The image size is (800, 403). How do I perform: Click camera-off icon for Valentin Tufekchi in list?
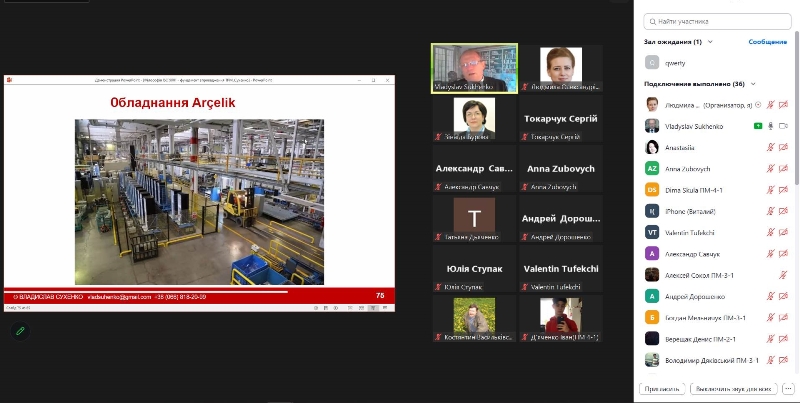(784, 232)
